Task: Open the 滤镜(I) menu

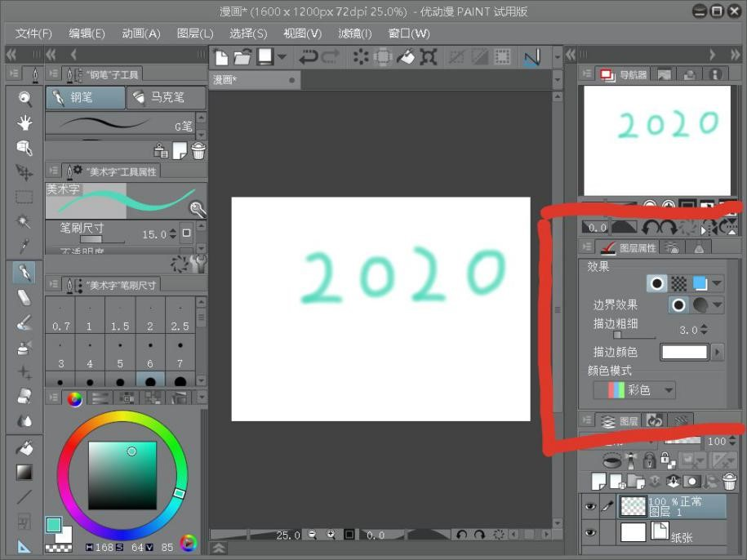Action: coord(354,33)
